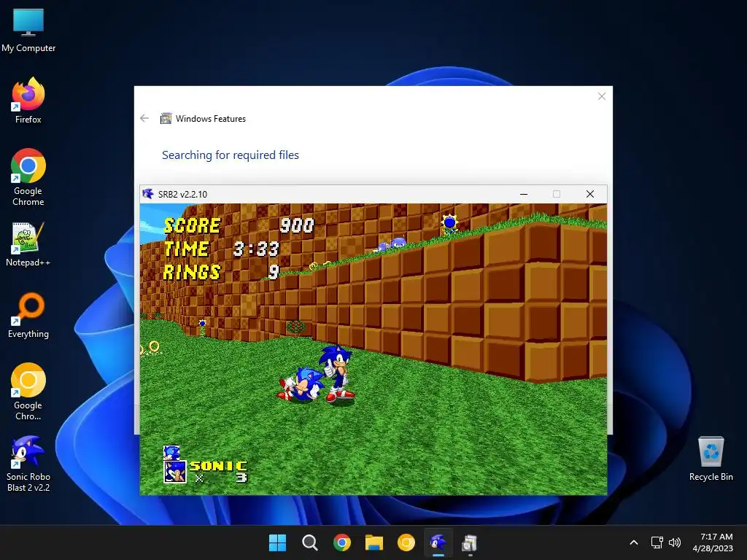Open File Explorer from the taskbar
This screenshot has height=560, width=747.
point(374,542)
